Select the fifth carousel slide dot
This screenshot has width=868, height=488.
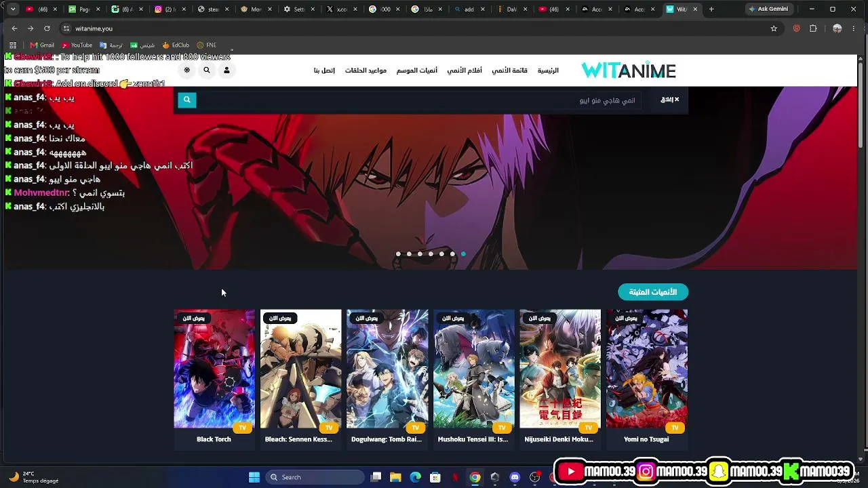[x=441, y=254]
